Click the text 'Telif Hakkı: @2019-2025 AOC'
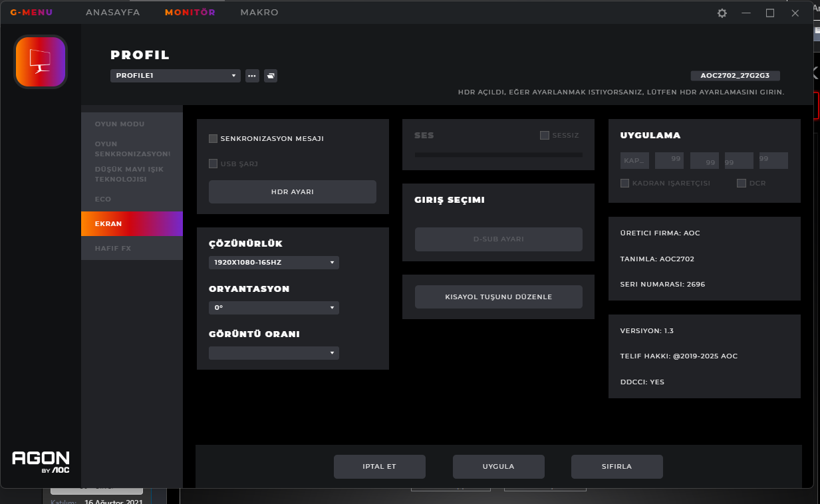 click(x=679, y=356)
